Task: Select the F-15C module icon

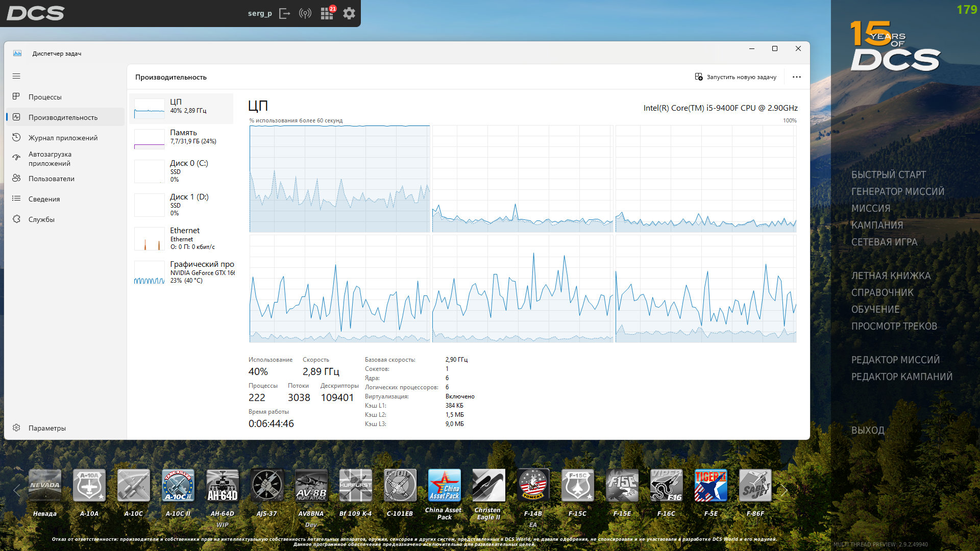Action: click(x=578, y=485)
